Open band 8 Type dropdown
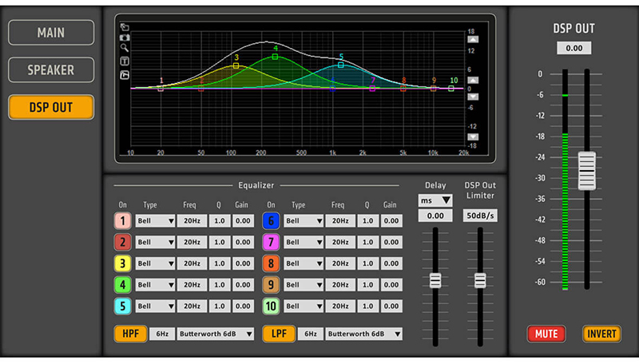The width and height of the screenshot is (639, 364). [x=304, y=263]
